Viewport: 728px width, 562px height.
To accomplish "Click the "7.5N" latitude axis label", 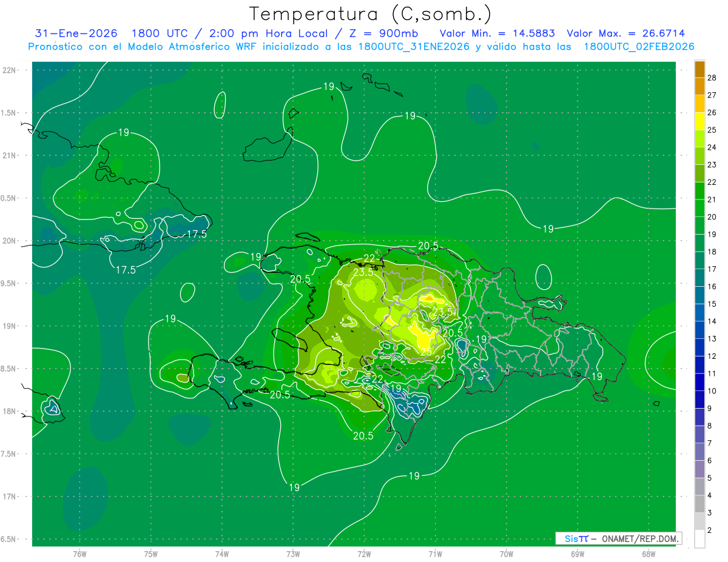I will [8, 454].
